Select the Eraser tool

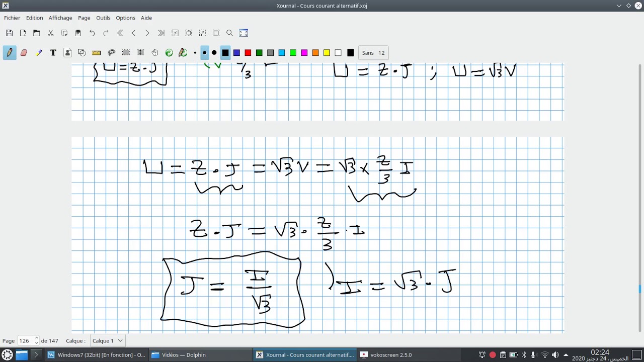[24, 53]
